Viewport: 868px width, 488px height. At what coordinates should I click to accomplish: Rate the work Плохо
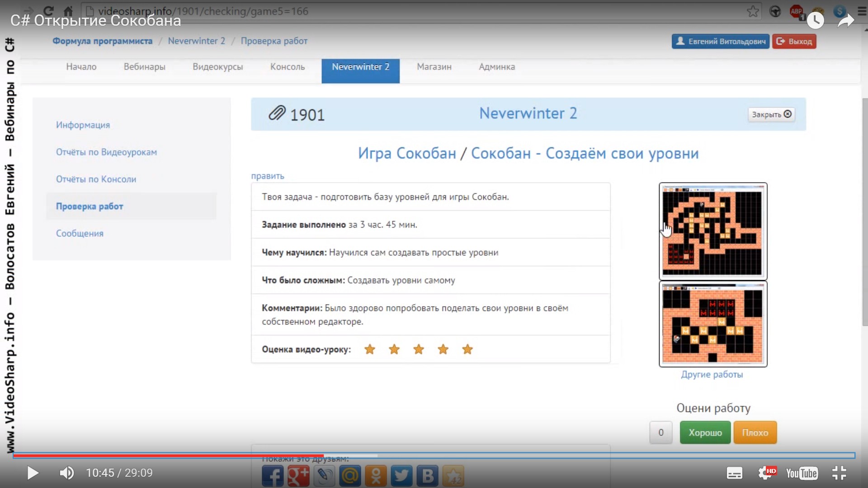pyautogui.click(x=755, y=432)
